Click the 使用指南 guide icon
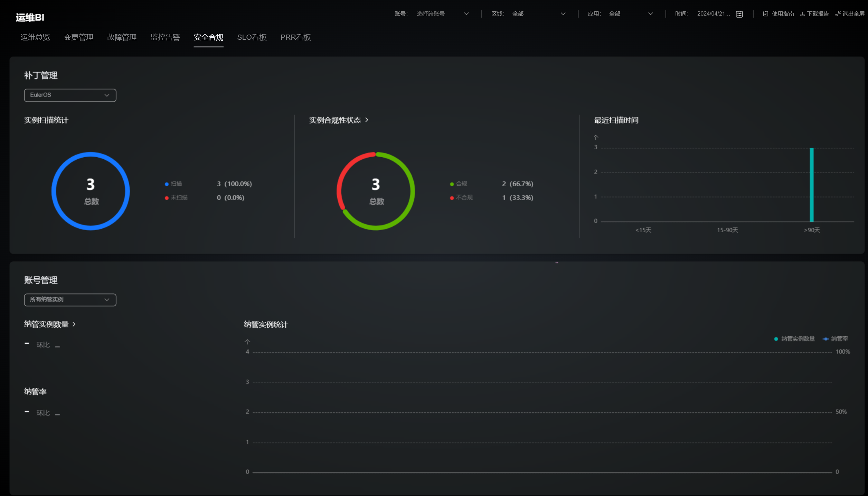 (765, 14)
